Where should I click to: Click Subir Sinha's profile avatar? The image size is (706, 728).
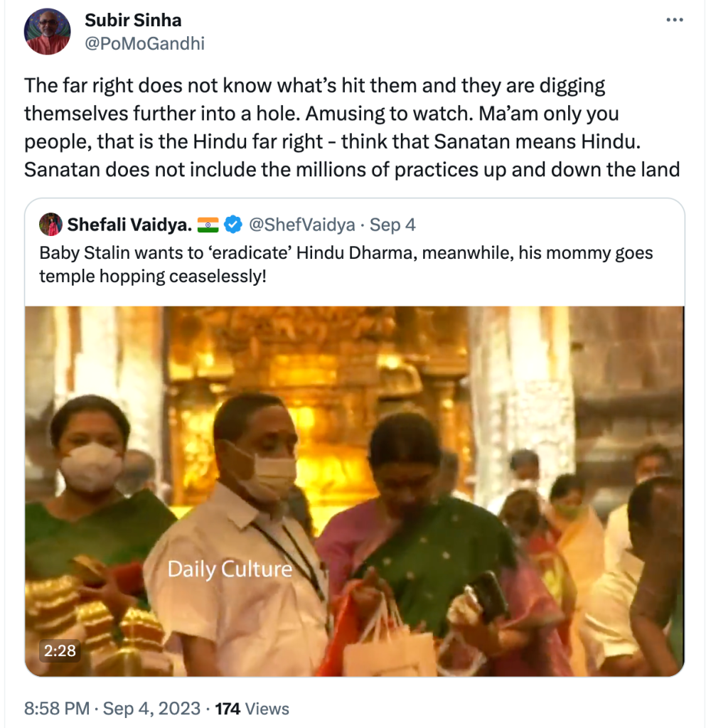[x=48, y=32]
